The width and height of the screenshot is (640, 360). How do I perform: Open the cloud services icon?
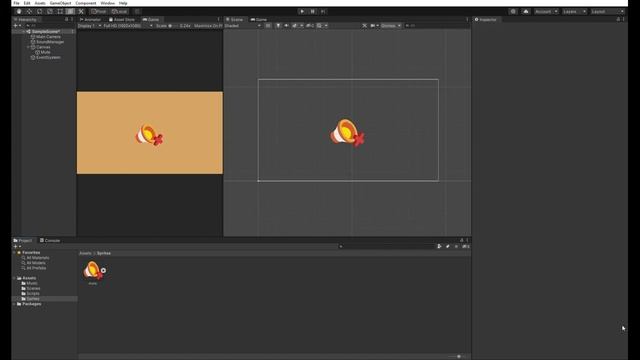pos(526,11)
